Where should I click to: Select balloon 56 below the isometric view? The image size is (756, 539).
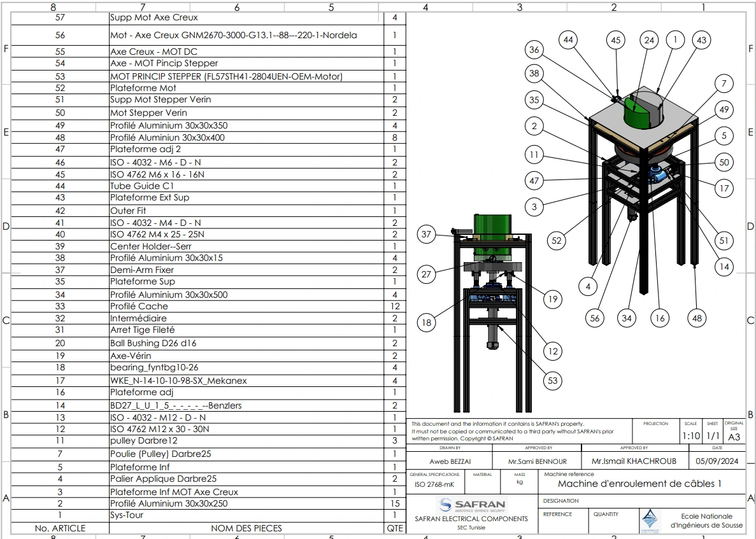595,318
